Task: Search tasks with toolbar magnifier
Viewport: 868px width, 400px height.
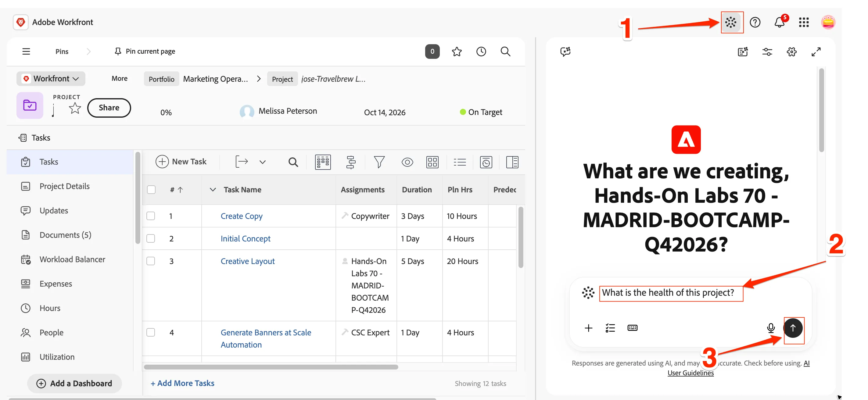Action: tap(293, 162)
